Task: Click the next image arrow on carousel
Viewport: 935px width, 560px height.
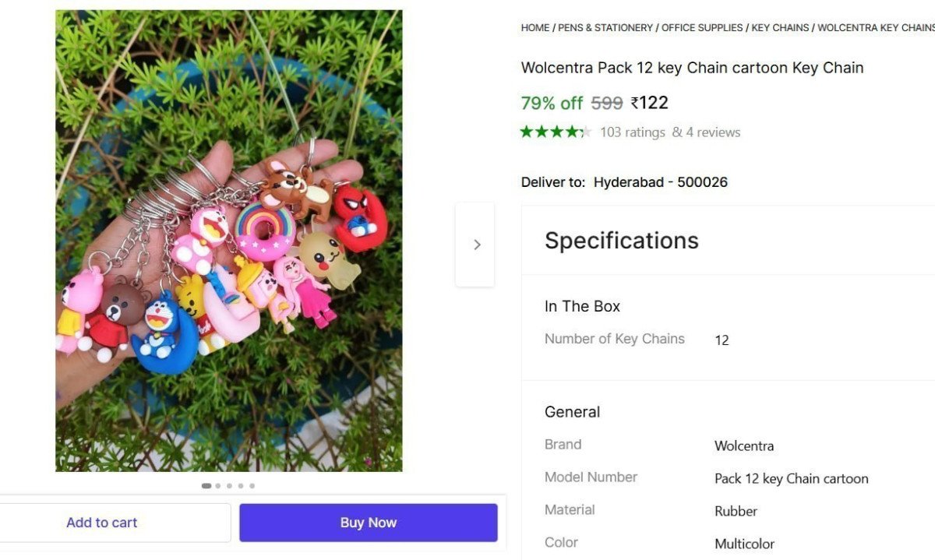Action: point(476,244)
